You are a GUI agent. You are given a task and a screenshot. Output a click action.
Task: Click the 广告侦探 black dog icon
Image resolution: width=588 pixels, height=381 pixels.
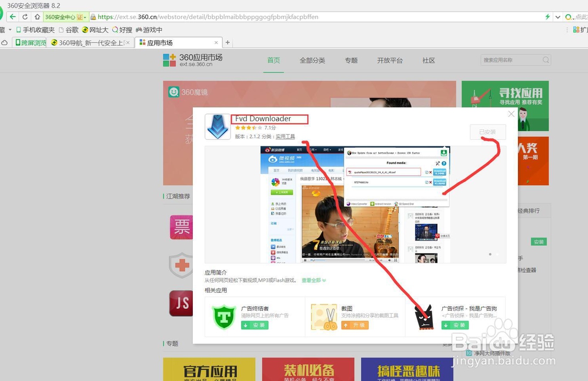(x=424, y=317)
